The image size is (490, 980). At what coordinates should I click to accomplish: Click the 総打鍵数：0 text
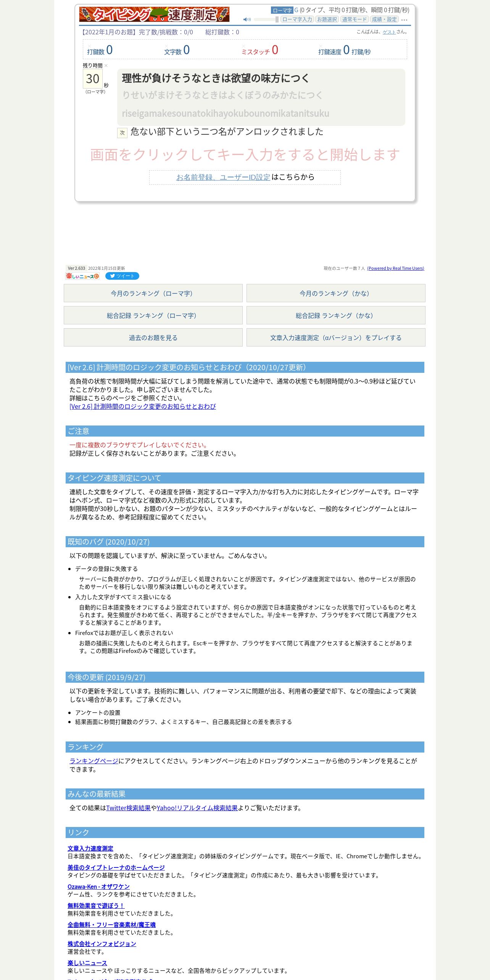point(222,32)
